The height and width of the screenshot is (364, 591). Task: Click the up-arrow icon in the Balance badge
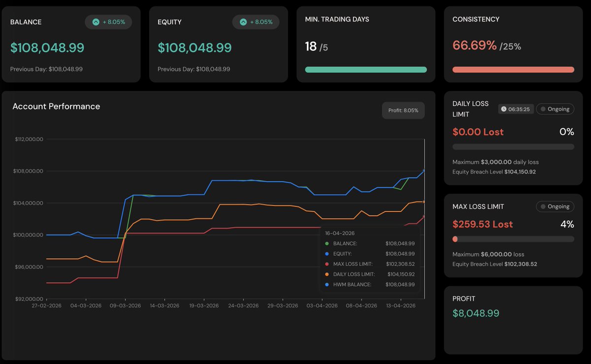96,22
